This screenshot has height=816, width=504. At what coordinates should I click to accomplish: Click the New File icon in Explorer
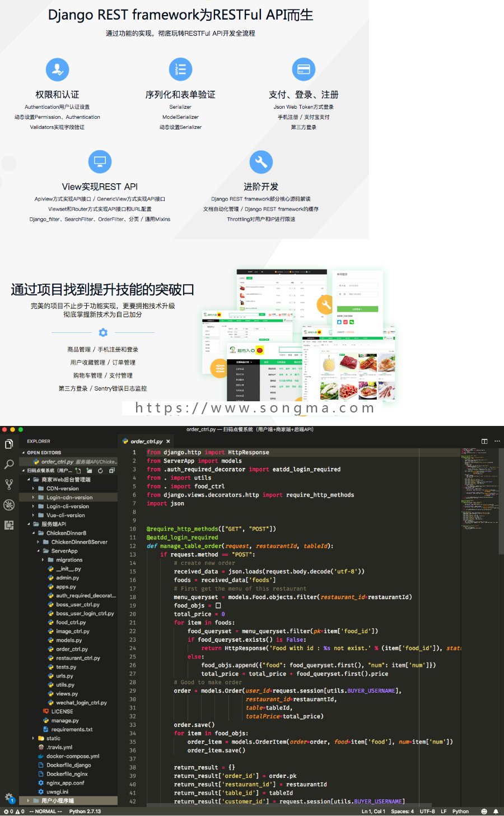[78, 471]
